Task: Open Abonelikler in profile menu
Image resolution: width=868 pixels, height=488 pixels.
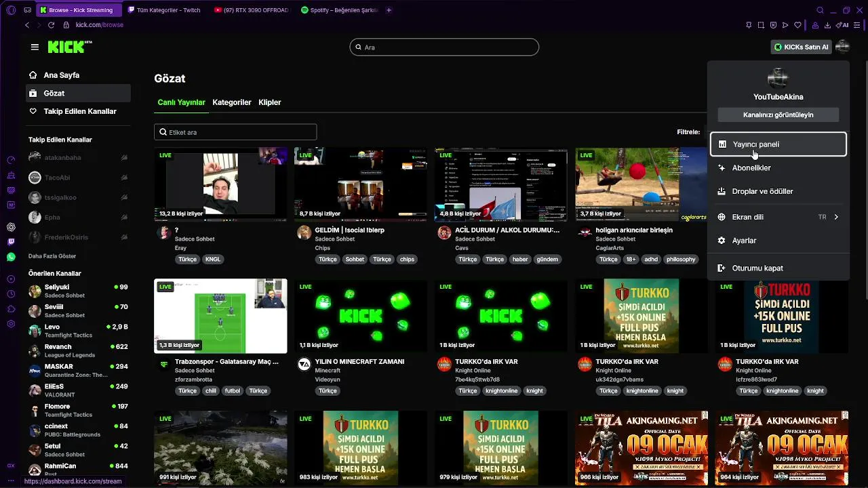Action: [x=778, y=167]
